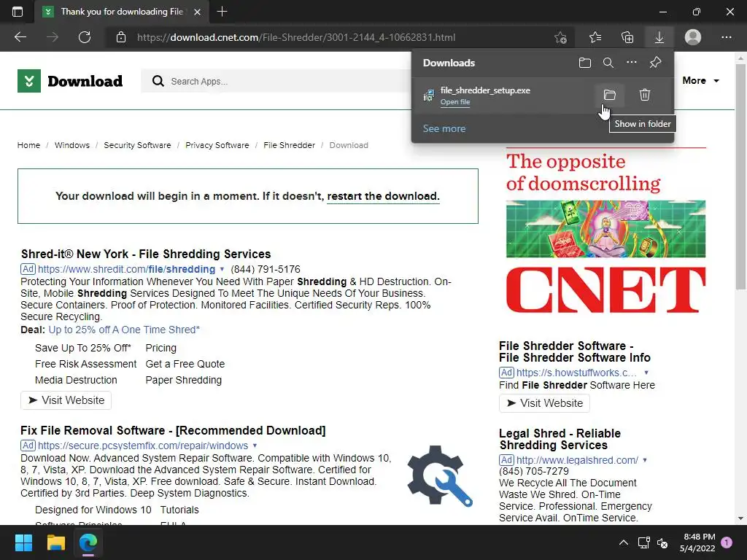Click Microsoft Edge taskbar icon

click(88, 542)
